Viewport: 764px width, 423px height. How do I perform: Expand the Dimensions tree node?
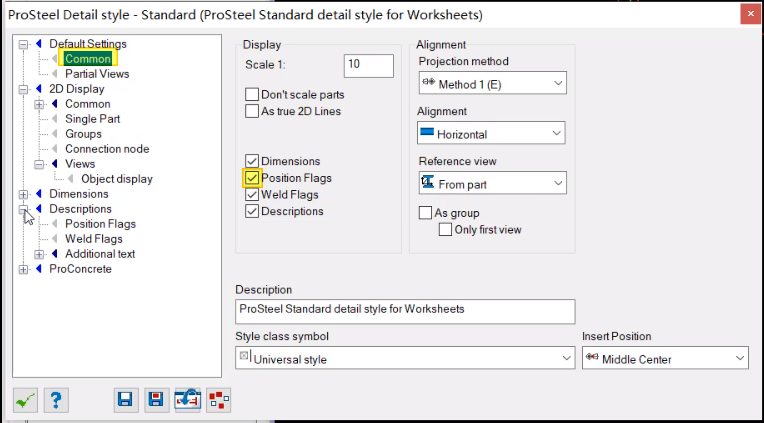point(23,194)
